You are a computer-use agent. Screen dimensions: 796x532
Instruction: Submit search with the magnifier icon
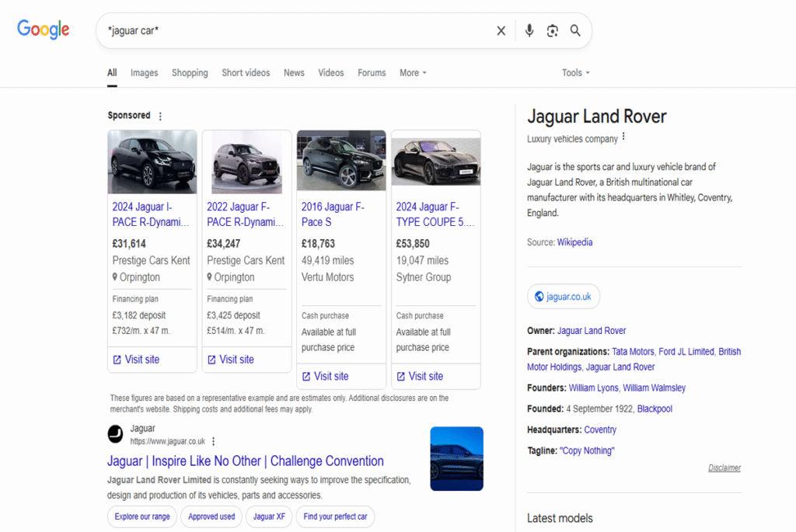point(575,30)
